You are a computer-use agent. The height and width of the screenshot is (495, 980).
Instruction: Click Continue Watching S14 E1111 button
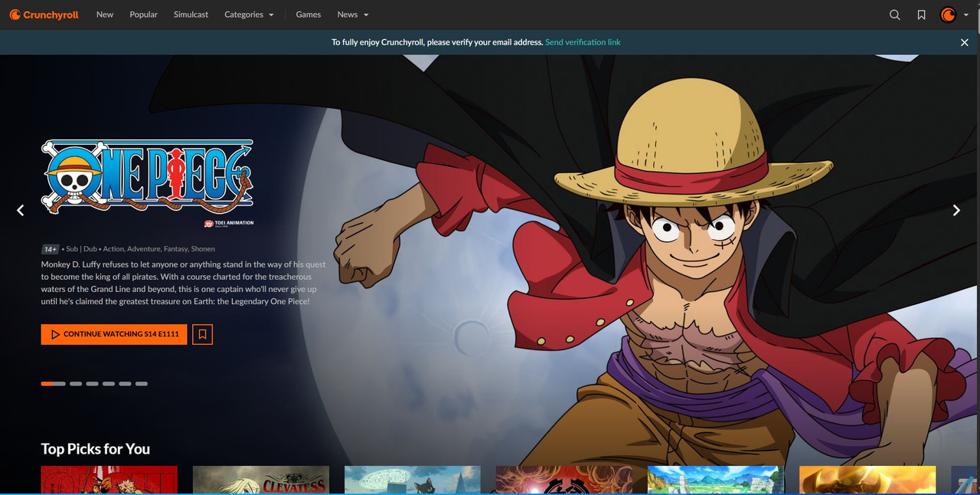(114, 334)
